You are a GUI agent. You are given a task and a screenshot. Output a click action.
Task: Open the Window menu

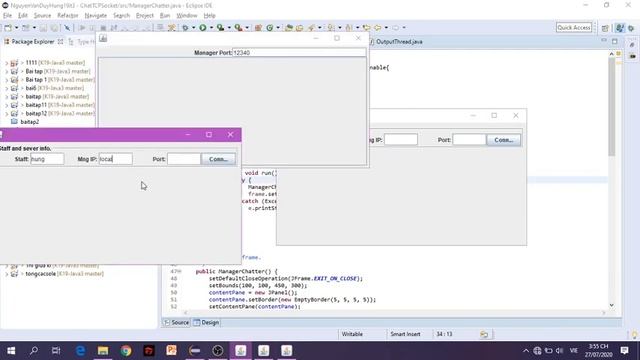point(187,16)
